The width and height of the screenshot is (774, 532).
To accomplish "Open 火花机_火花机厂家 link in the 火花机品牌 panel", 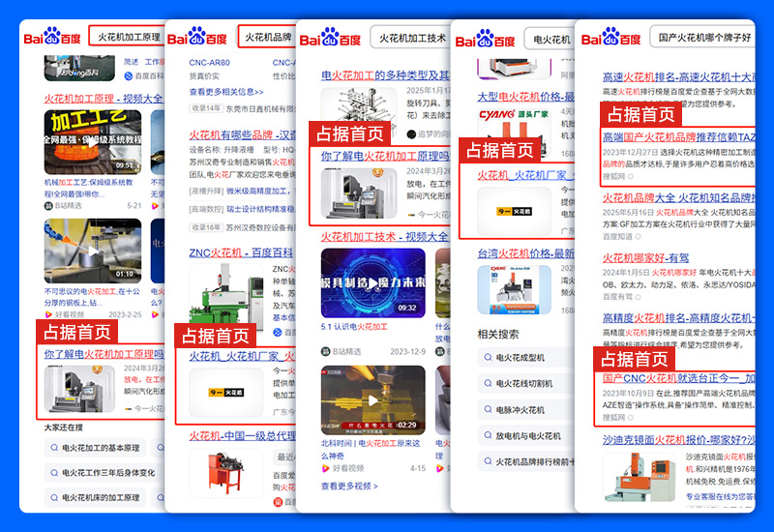I will (242, 356).
